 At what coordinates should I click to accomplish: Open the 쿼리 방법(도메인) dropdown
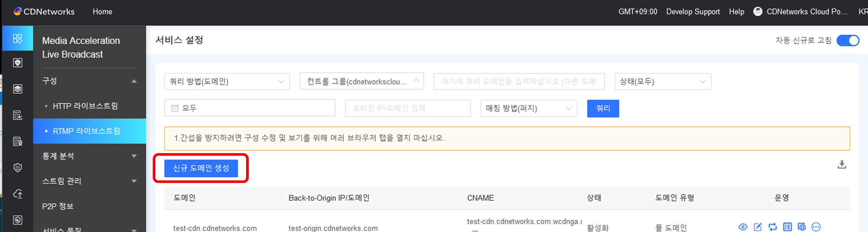pyautogui.click(x=227, y=82)
